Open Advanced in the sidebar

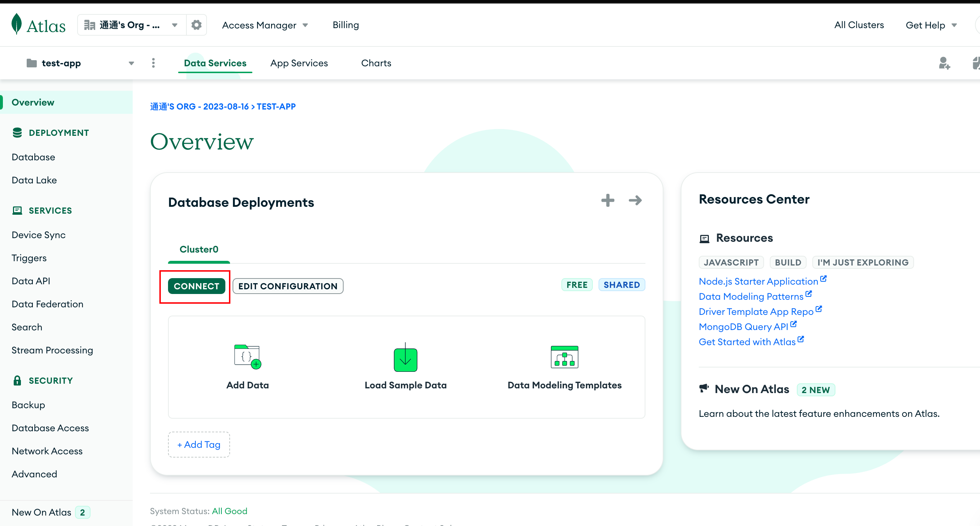pyautogui.click(x=34, y=474)
